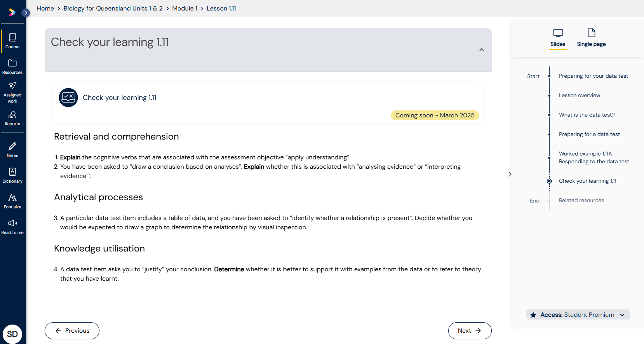This screenshot has width=644, height=344.
Task: Open the Resources folder icon
Action: (x=12, y=66)
